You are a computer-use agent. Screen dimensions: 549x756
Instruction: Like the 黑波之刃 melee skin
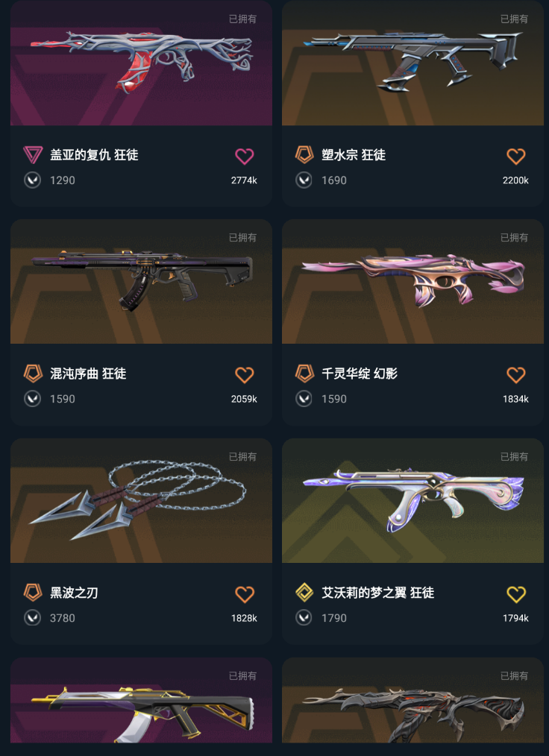[244, 594]
